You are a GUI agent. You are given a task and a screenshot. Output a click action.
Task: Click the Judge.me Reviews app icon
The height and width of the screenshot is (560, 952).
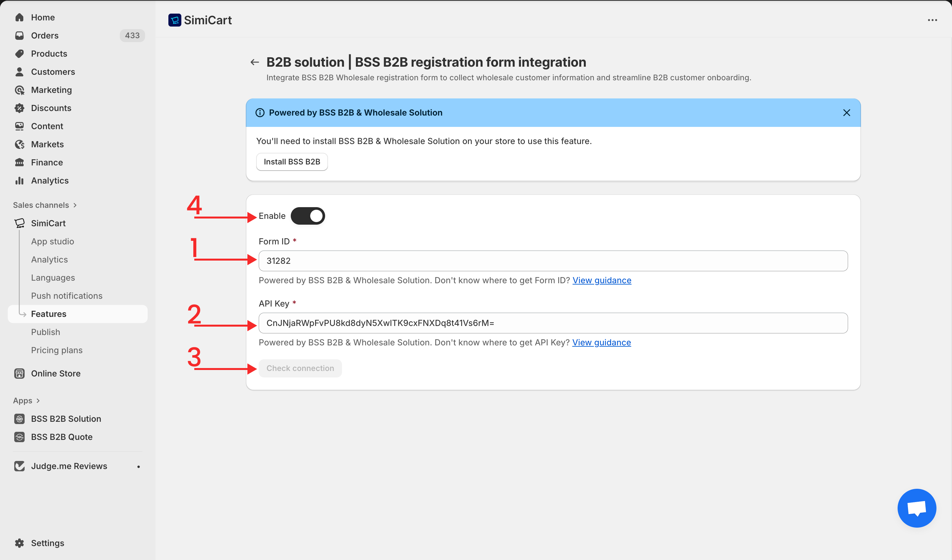point(20,465)
